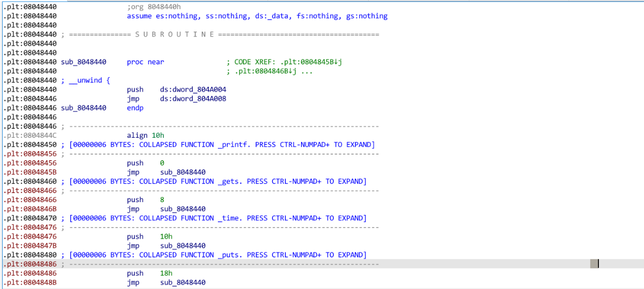Select address .plt:08048460
644x289 pixels.
[x=30, y=181]
